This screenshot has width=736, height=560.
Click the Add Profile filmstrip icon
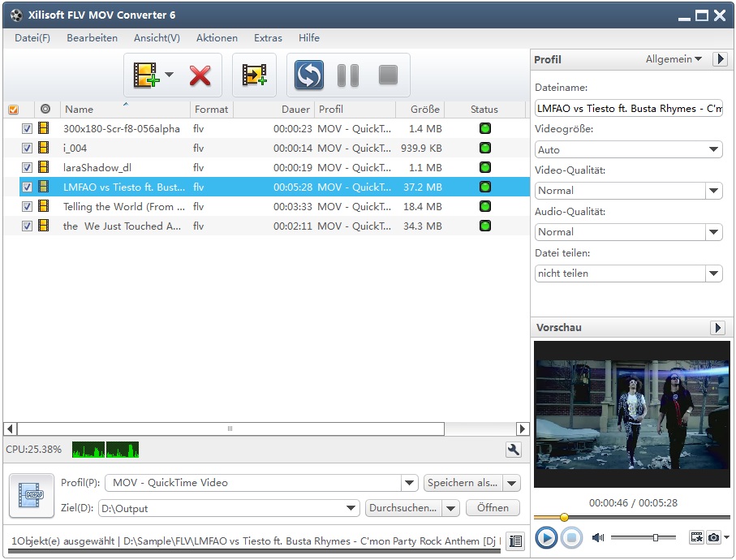pyautogui.click(x=254, y=75)
